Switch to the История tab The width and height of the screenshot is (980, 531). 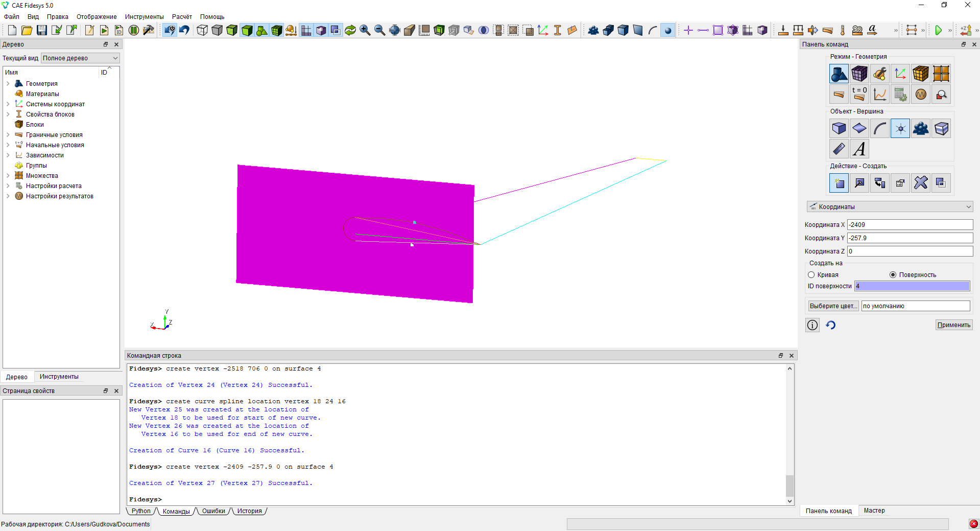(x=249, y=511)
